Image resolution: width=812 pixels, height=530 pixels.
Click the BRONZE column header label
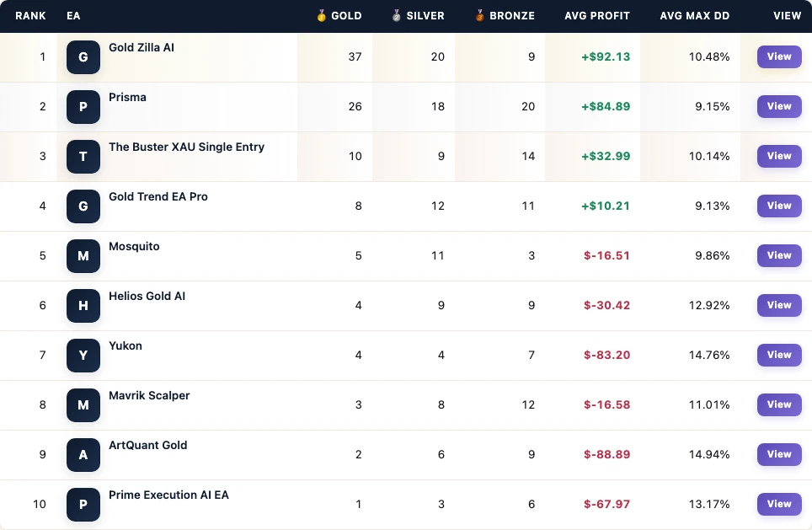512,16
